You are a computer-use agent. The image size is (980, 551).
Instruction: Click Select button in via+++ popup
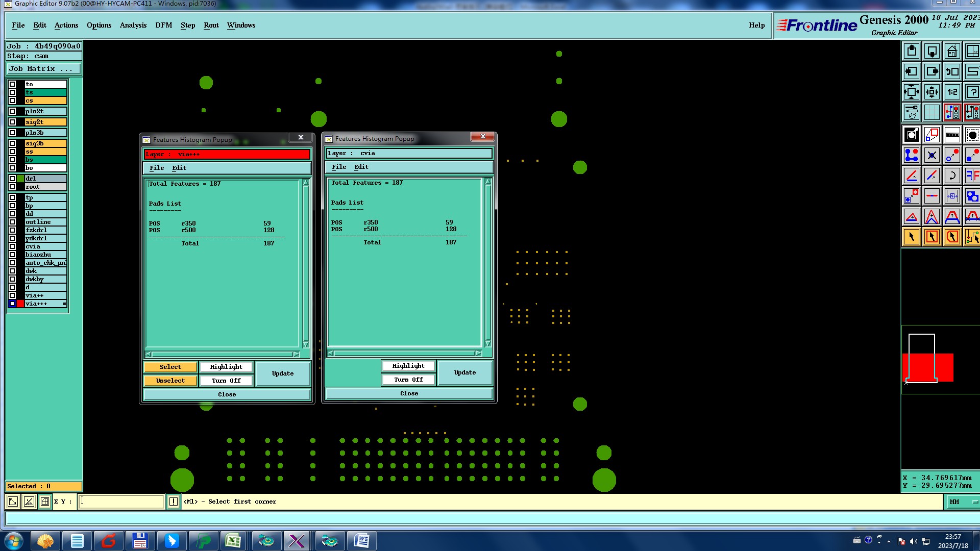point(170,367)
